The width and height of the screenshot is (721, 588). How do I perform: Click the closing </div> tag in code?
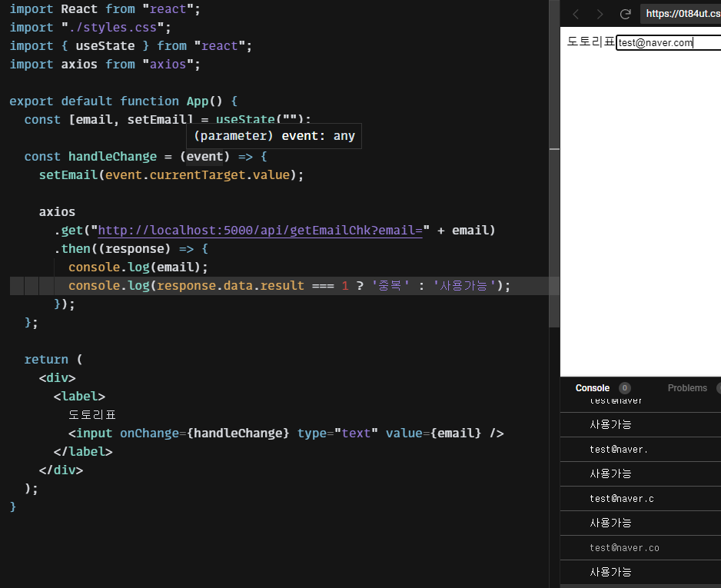(x=61, y=470)
